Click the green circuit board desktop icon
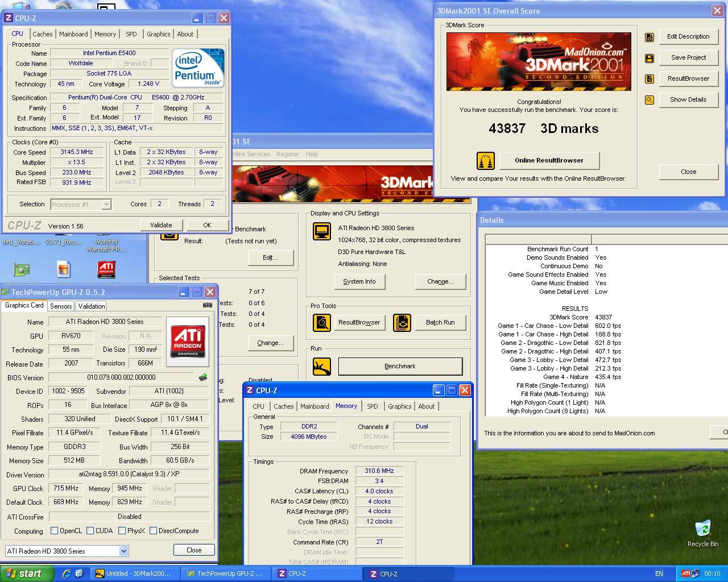 pyautogui.click(x=22, y=269)
